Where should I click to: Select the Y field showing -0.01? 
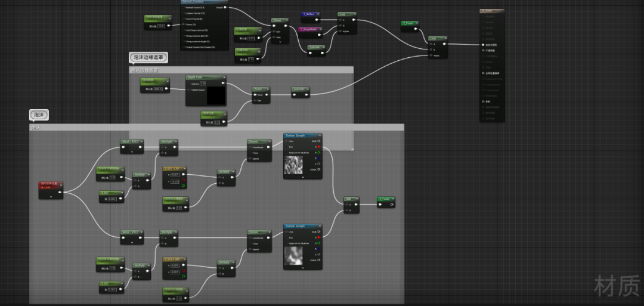[x=175, y=181]
